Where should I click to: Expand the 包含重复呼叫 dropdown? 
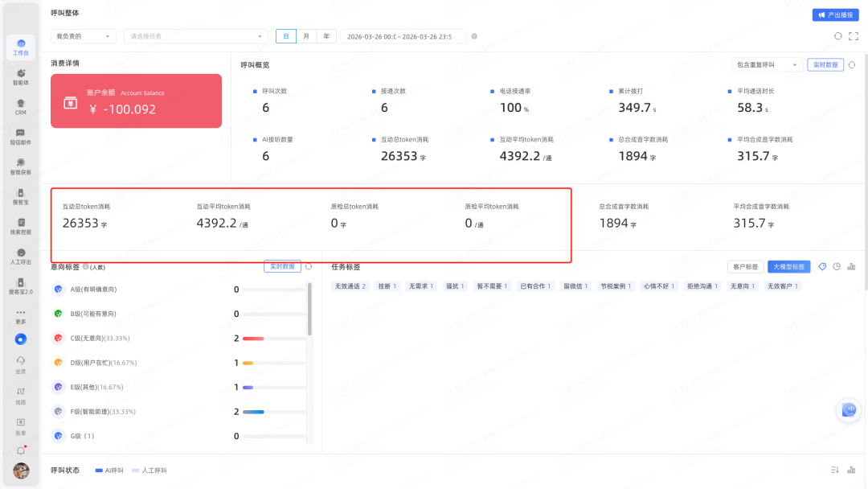[766, 65]
